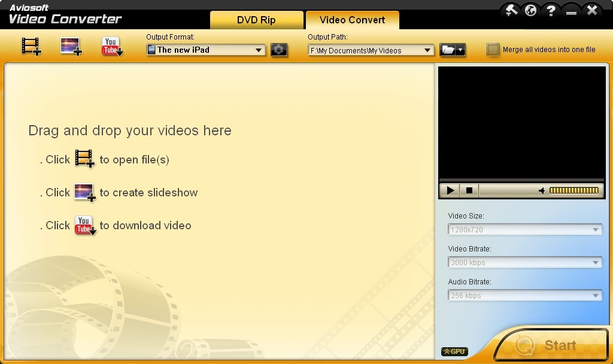Open Video Size 1280x720 dropdown
The image size is (613, 364).
(x=524, y=229)
